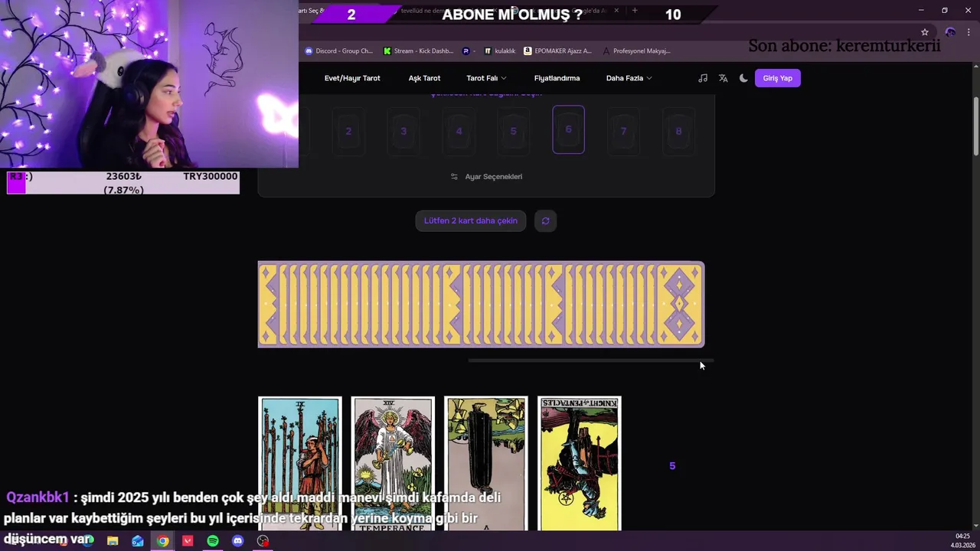Open Discord from taskbar
Image resolution: width=980 pixels, height=551 pixels.
pyautogui.click(x=238, y=541)
